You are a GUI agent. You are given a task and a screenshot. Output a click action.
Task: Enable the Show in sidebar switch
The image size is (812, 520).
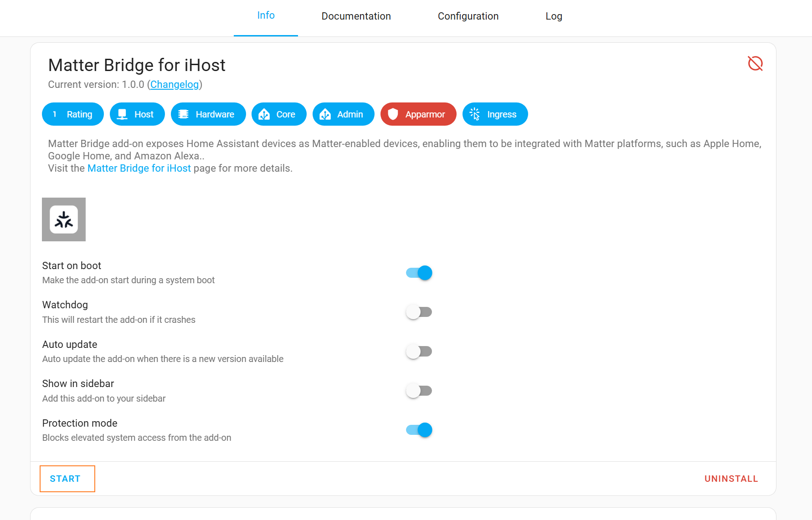419,391
